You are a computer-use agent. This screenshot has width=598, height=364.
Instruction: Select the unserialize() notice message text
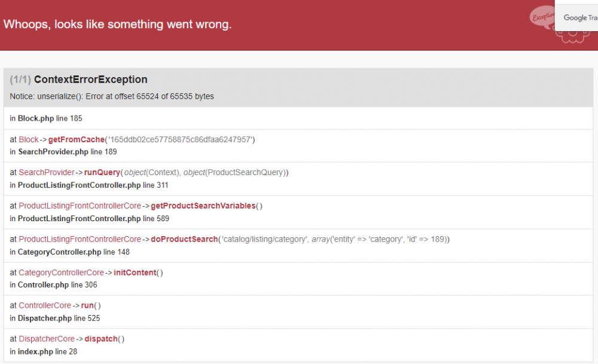pyautogui.click(x=112, y=96)
